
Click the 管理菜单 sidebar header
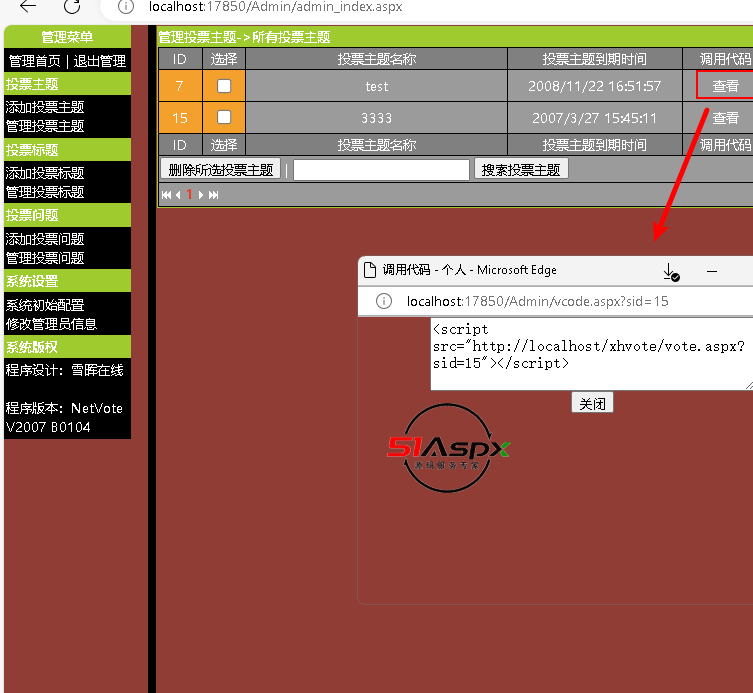pos(67,37)
